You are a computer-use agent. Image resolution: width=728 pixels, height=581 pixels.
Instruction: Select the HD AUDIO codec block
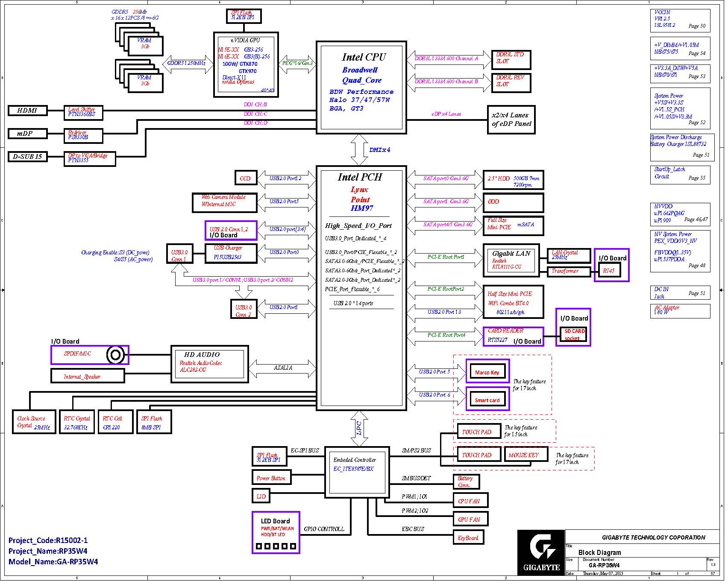[209, 364]
